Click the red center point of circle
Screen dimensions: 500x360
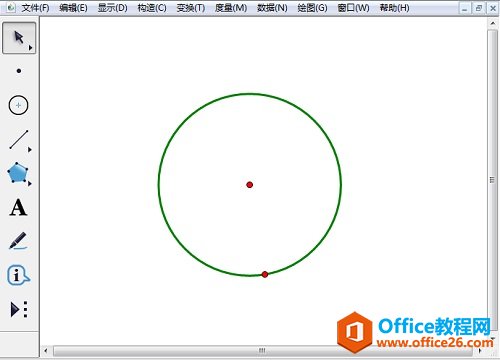(x=250, y=185)
